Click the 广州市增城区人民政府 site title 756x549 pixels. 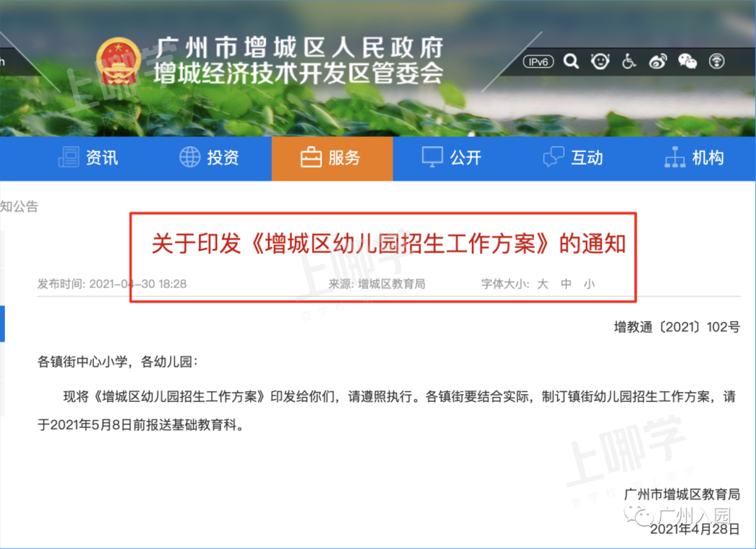(x=299, y=48)
